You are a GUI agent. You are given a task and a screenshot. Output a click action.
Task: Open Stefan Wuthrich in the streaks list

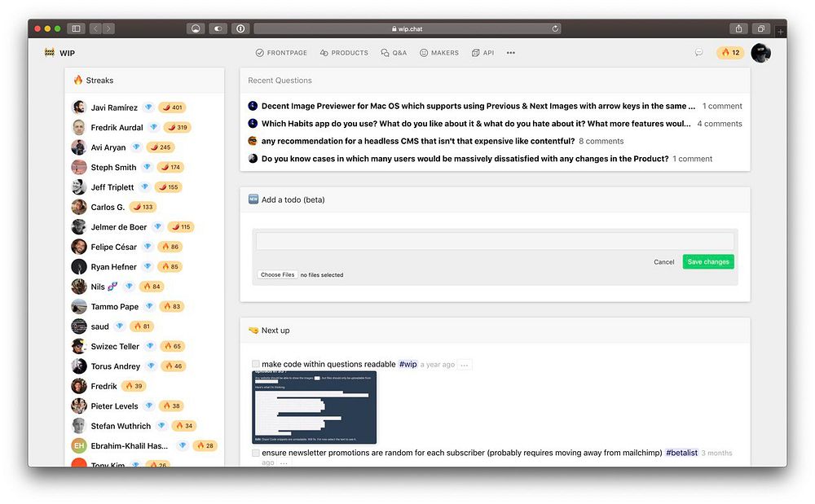coord(121,426)
